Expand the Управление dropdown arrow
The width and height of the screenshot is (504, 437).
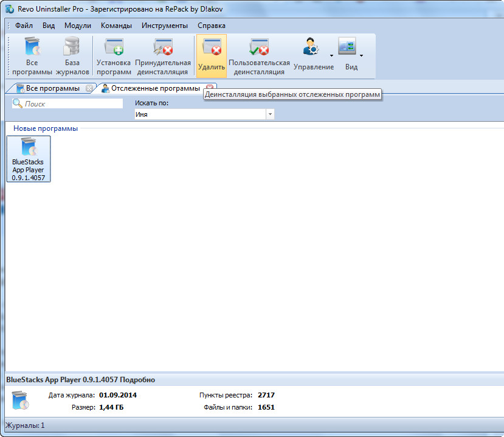click(332, 56)
